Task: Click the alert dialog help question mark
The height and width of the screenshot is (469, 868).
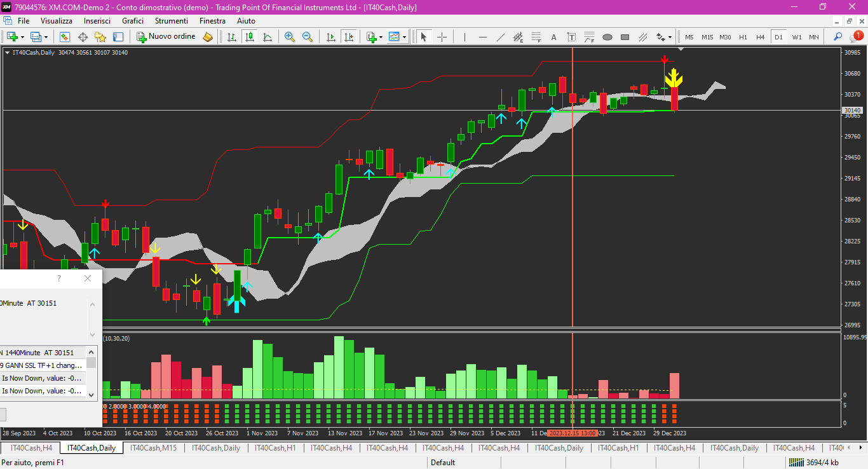Action: 59,278
